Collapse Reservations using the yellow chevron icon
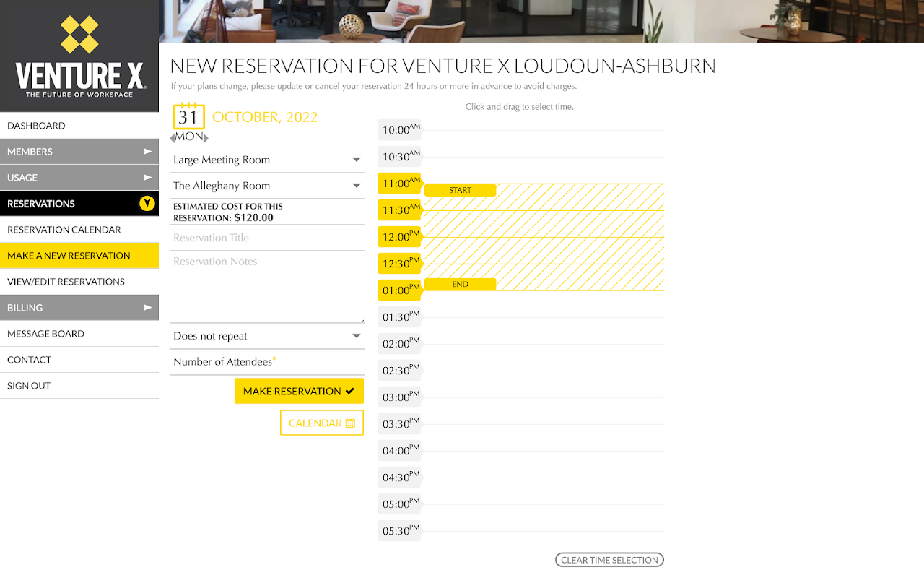 [147, 204]
